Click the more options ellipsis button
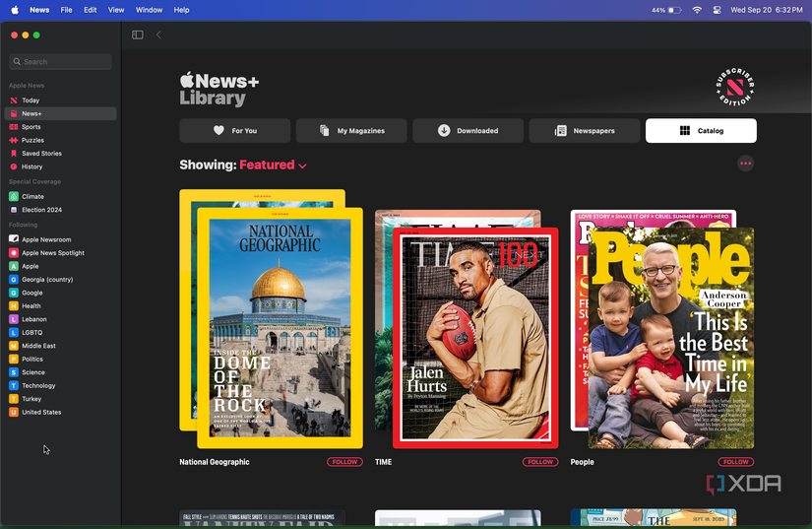The height and width of the screenshot is (529, 812). tap(745, 164)
